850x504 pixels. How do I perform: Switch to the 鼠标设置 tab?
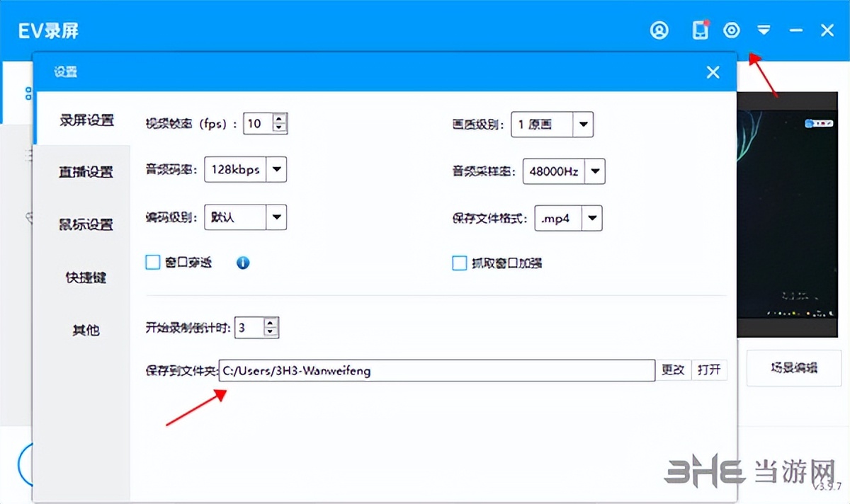86,224
